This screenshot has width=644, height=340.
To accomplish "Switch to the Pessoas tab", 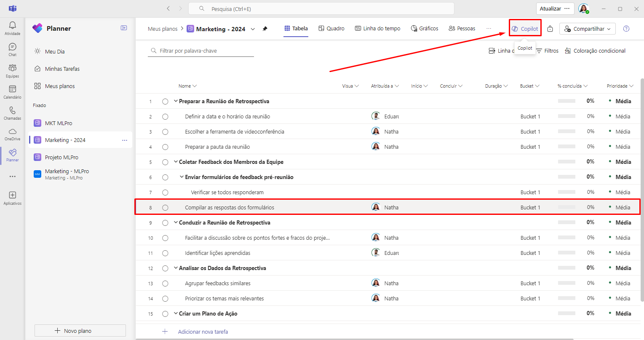I will (x=462, y=28).
